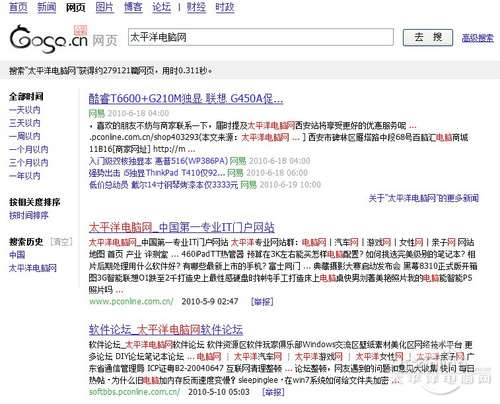
Task: Open news link 低价总动员 戴尔14寸钢琴烤漆本
Action: 163,185
